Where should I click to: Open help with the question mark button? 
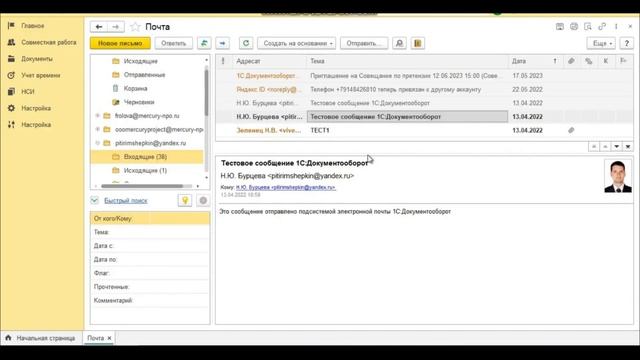click(627, 43)
